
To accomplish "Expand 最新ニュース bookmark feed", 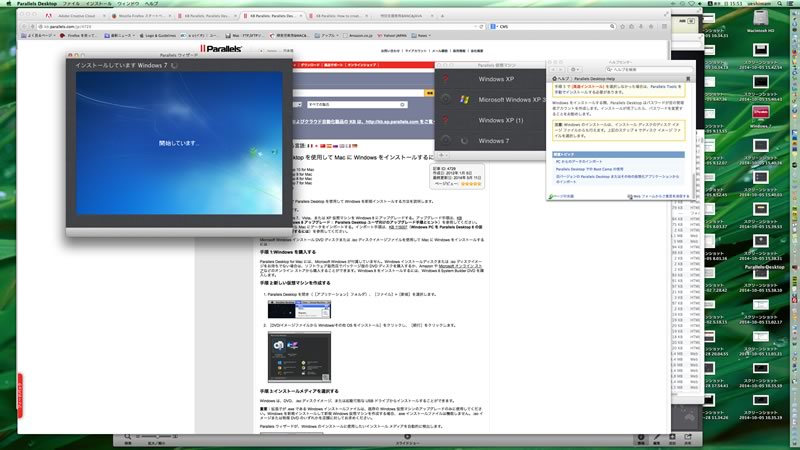I will (119, 36).
